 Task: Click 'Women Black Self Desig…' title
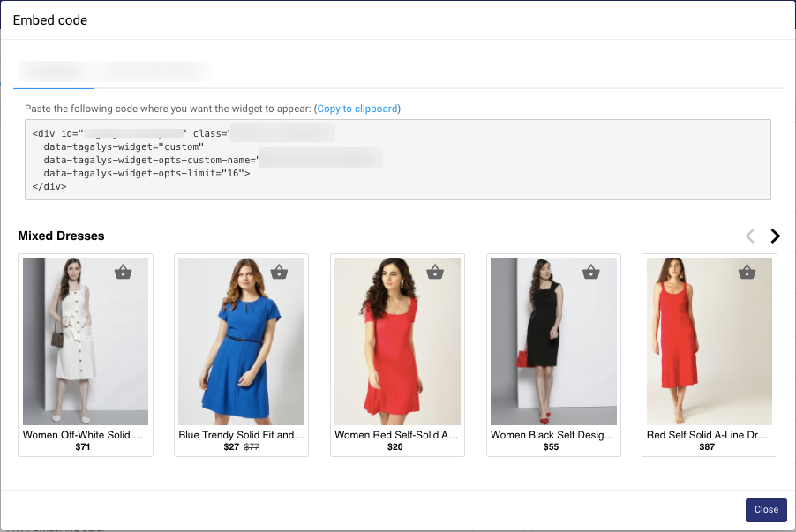point(552,435)
